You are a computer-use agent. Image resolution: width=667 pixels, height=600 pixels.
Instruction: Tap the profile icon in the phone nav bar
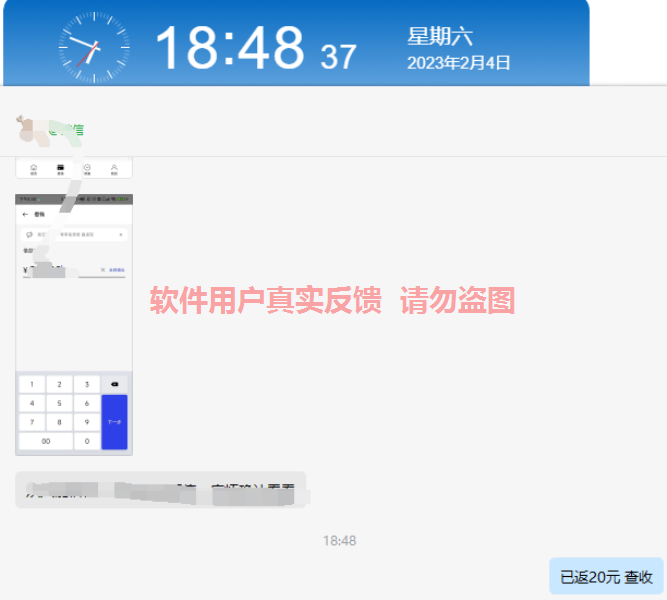[x=115, y=168]
